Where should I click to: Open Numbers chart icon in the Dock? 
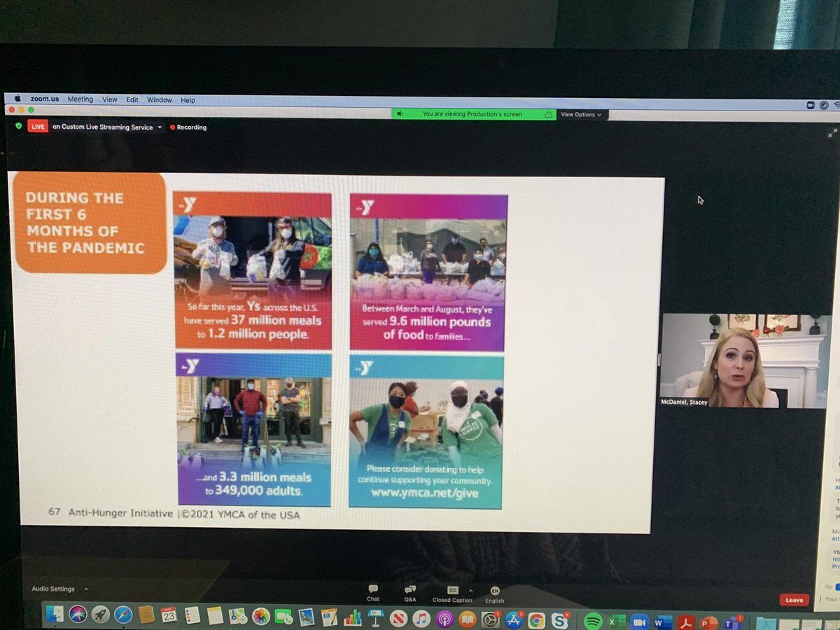coord(352,618)
